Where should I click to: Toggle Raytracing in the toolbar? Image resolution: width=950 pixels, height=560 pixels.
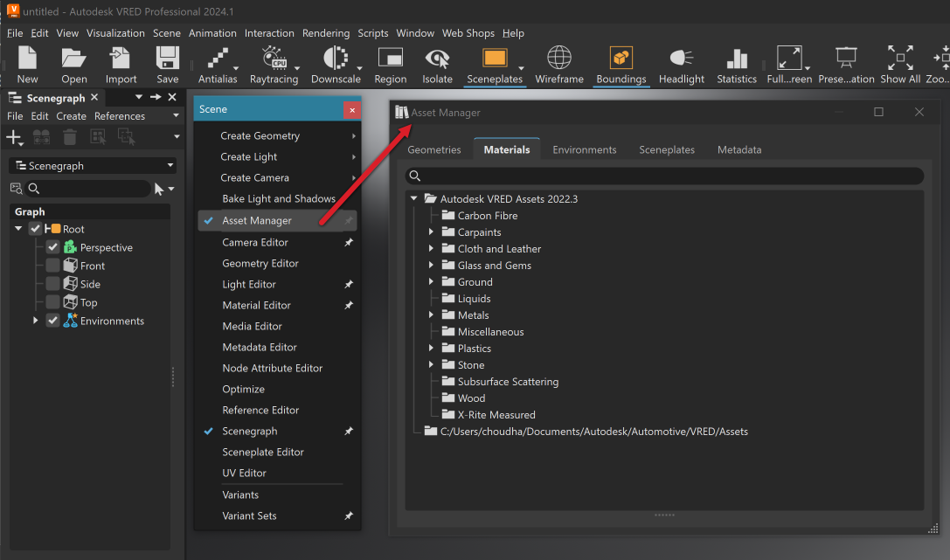pos(274,65)
